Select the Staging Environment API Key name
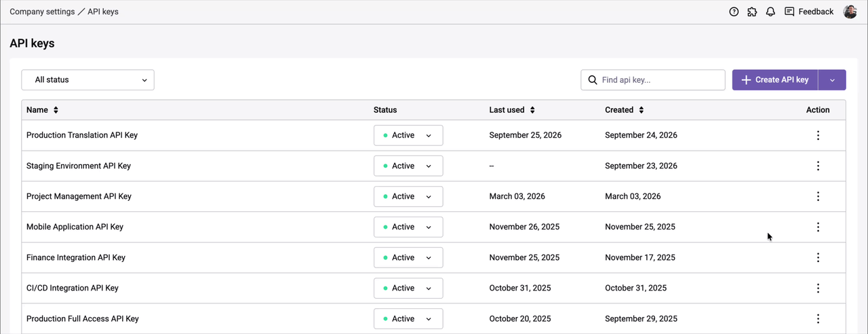The height and width of the screenshot is (334, 868). pyautogui.click(x=79, y=166)
